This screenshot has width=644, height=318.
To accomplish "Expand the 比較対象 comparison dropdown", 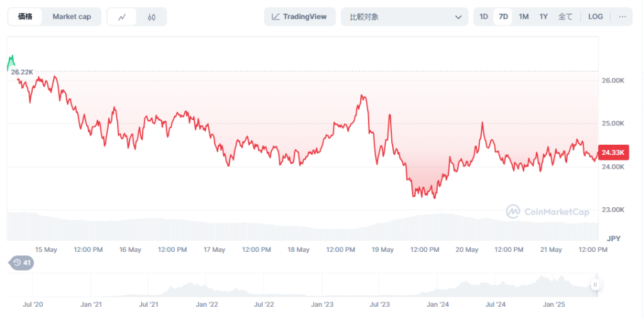I will coord(404,17).
